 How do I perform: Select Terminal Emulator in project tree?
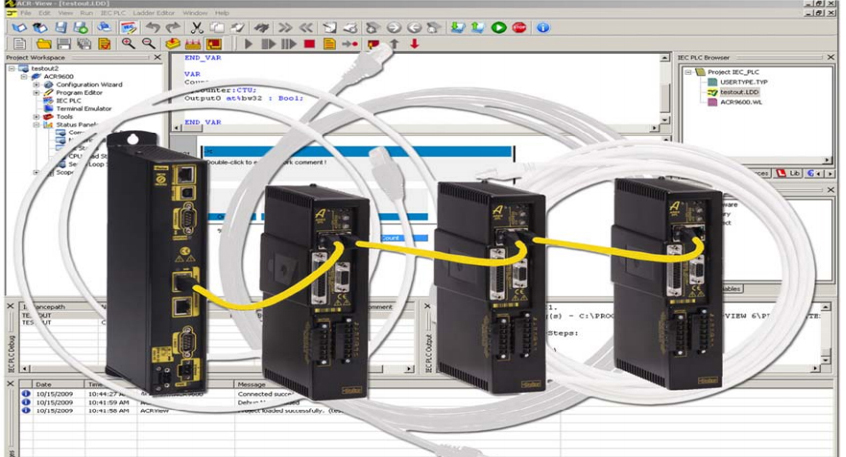84,108
